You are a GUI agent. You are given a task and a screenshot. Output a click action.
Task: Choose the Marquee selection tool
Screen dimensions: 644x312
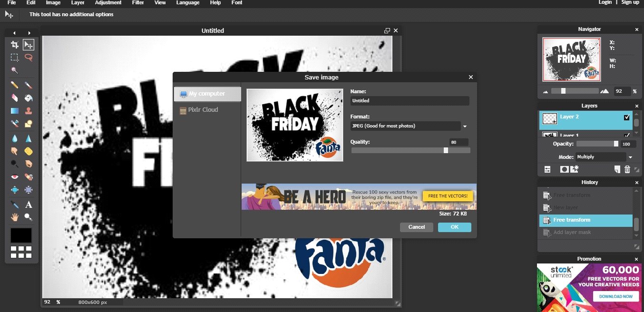[15, 58]
